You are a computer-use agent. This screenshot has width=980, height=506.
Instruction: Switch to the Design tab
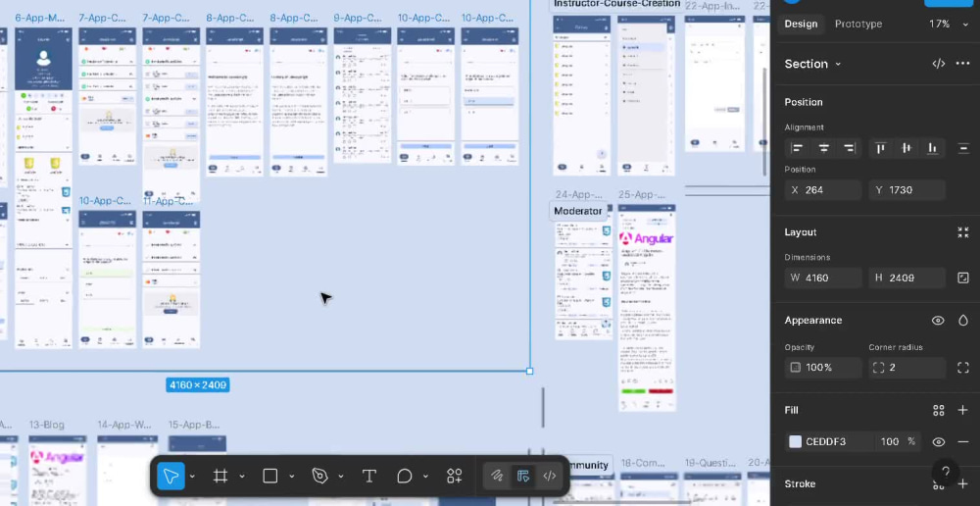801,24
